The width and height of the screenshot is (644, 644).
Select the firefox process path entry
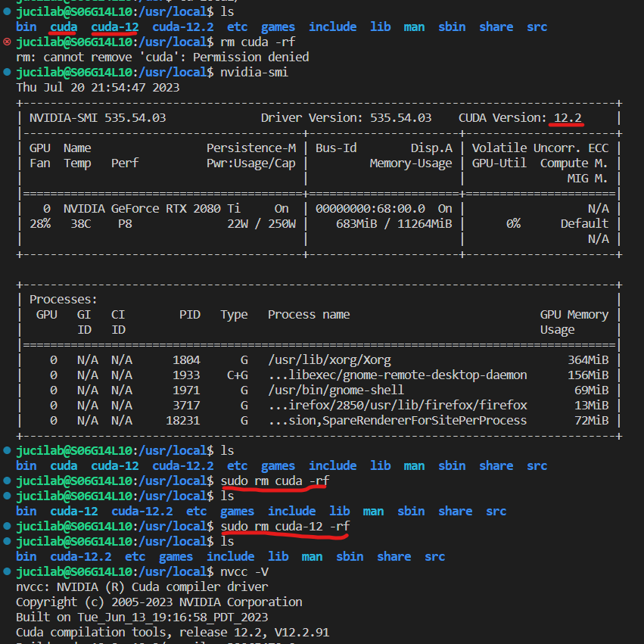pyautogui.click(x=397, y=406)
